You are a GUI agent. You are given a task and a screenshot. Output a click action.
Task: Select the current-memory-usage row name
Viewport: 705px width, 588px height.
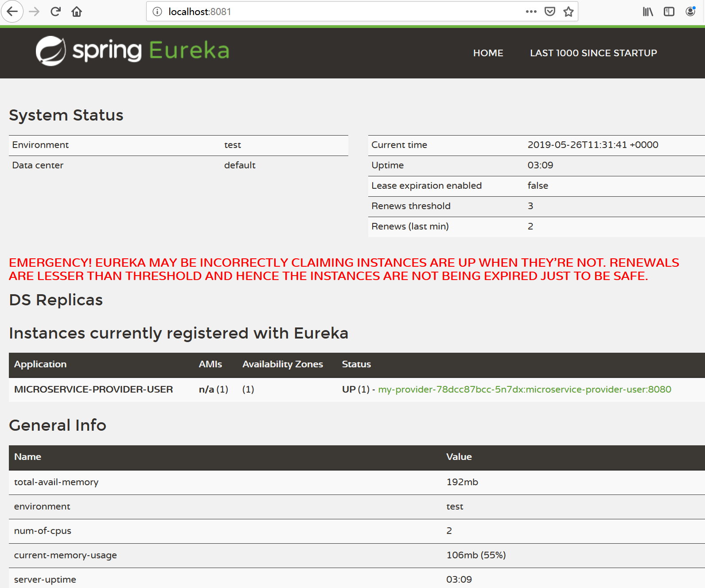click(x=66, y=555)
